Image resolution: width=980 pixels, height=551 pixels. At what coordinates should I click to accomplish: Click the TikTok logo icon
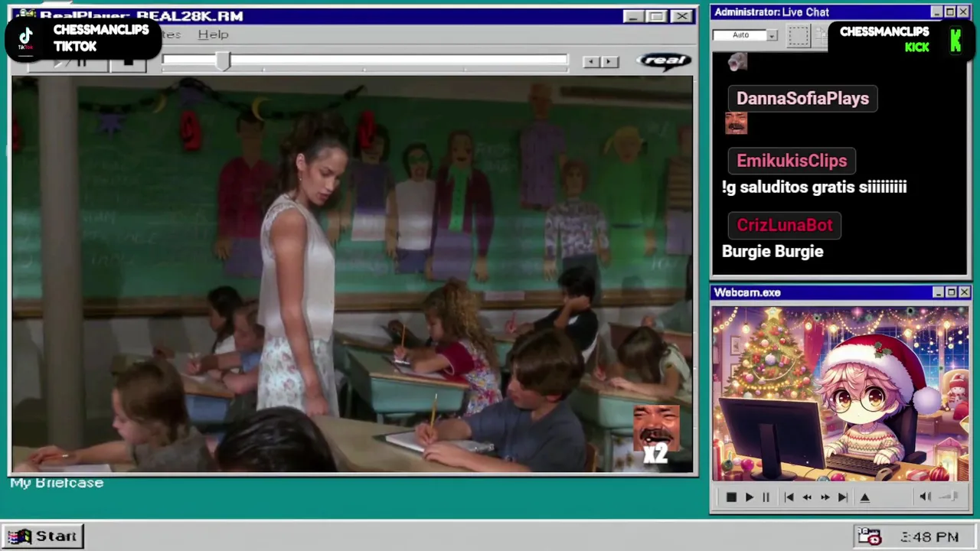click(x=25, y=38)
